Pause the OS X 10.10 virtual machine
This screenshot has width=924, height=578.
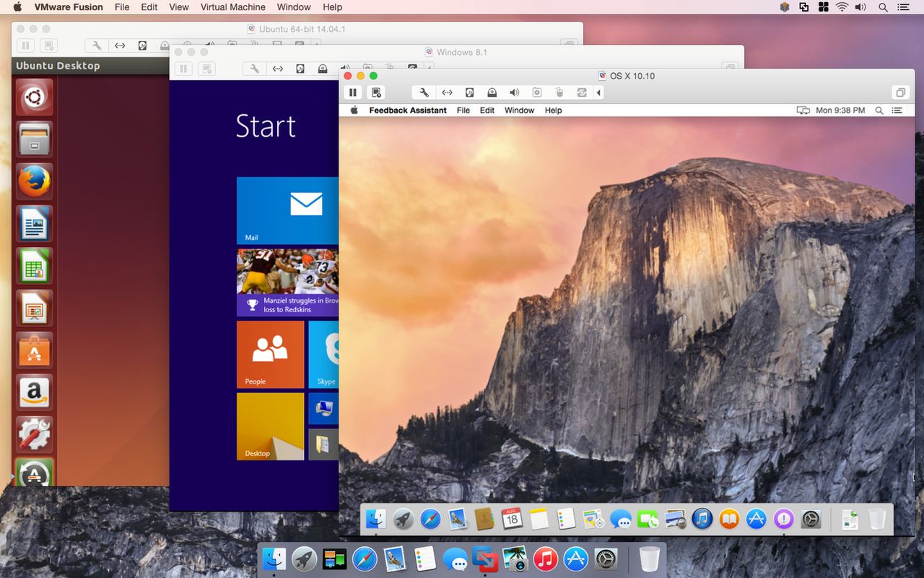tap(353, 92)
